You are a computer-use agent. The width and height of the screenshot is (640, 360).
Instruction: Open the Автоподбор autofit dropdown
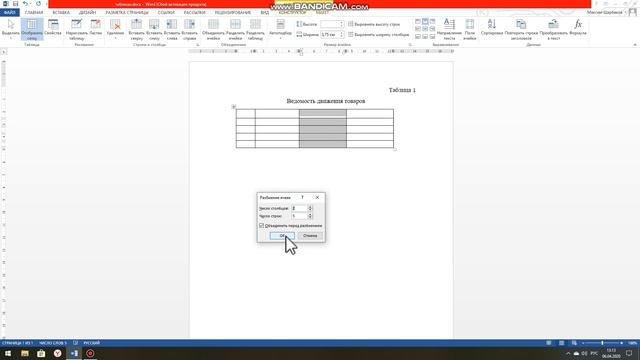(x=280, y=29)
